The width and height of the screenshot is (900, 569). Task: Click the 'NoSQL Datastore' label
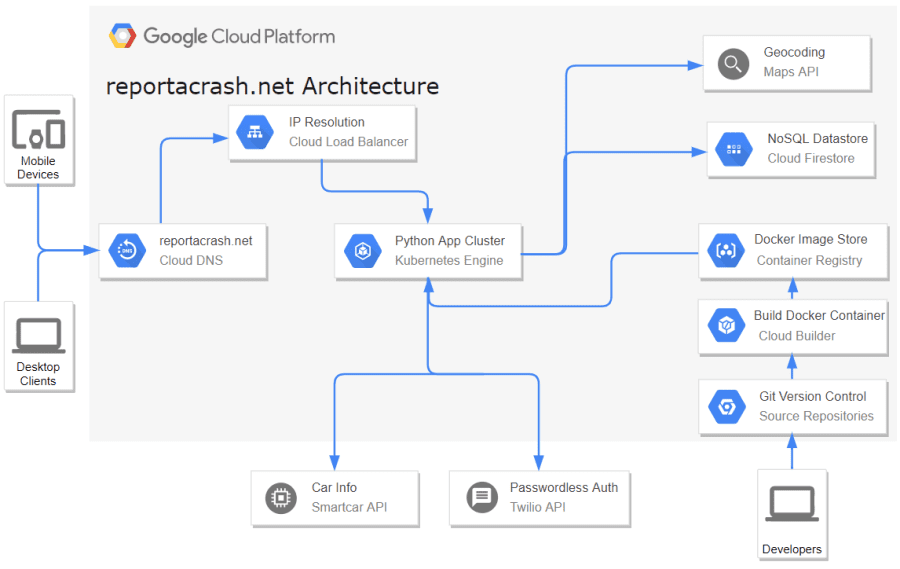(818, 139)
